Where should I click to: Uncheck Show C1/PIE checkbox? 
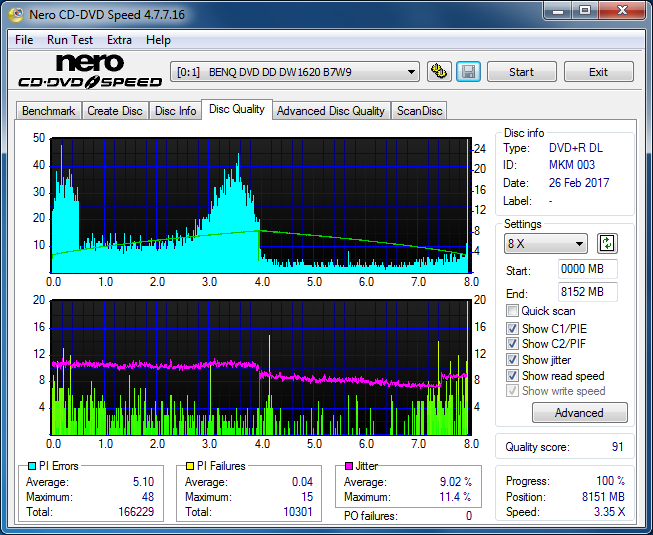[x=512, y=328]
